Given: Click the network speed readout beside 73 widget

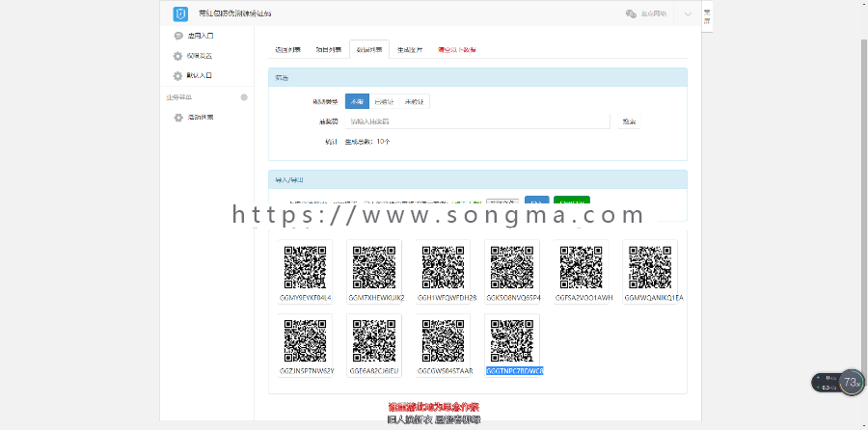Looking at the screenshot, I should click(827, 383).
